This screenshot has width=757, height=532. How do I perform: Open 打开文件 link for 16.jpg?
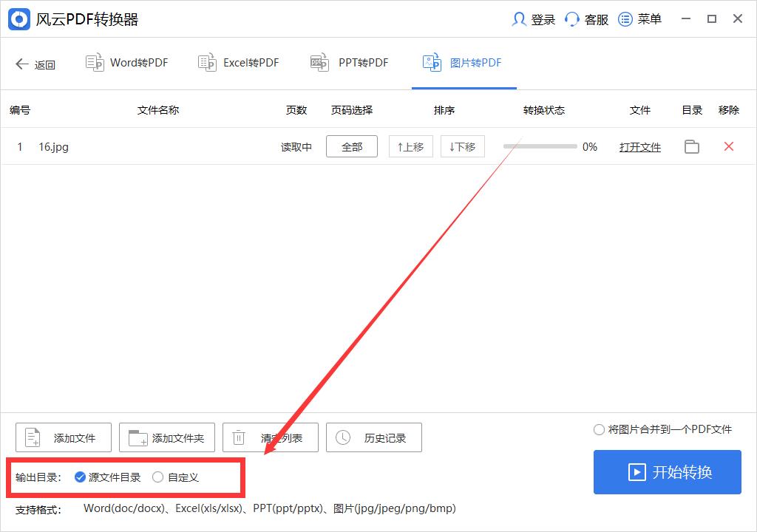(639, 146)
